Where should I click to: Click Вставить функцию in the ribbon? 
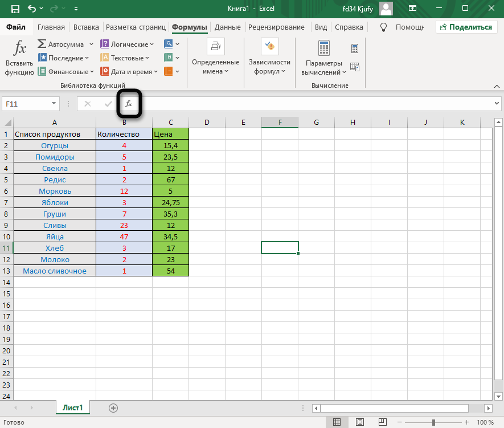(x=19, y=58)
